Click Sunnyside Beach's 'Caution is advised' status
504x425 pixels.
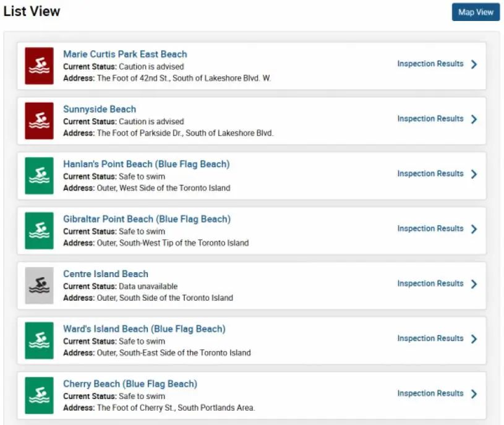tap(152, 121)
